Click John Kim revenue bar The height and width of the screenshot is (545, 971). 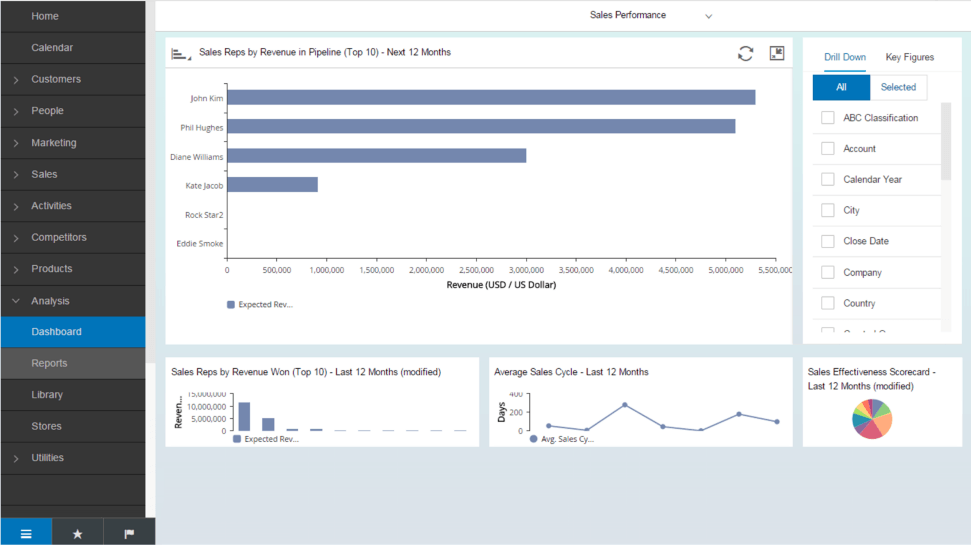pos(491,97)
